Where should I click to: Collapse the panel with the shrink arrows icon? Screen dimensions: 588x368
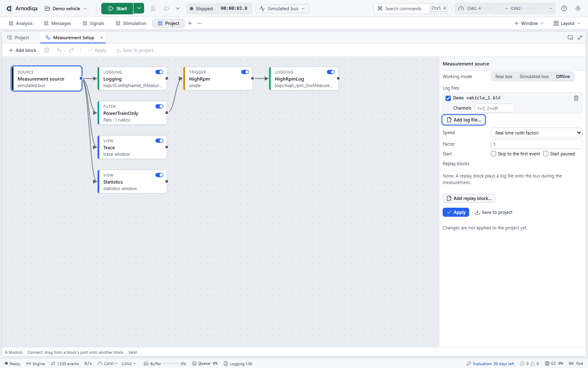580,38
